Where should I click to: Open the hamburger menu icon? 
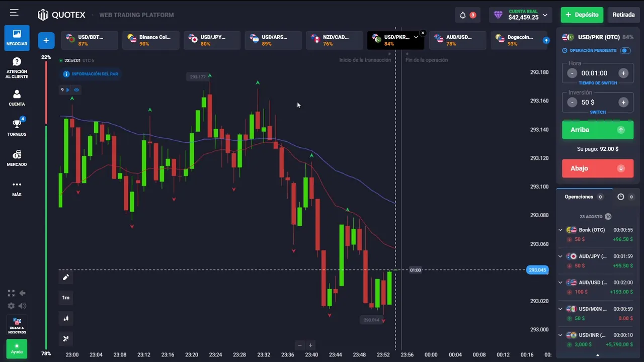(14, 13)
